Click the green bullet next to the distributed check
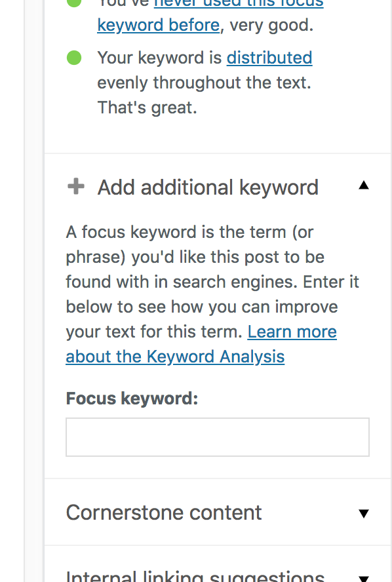 point(74,58)
